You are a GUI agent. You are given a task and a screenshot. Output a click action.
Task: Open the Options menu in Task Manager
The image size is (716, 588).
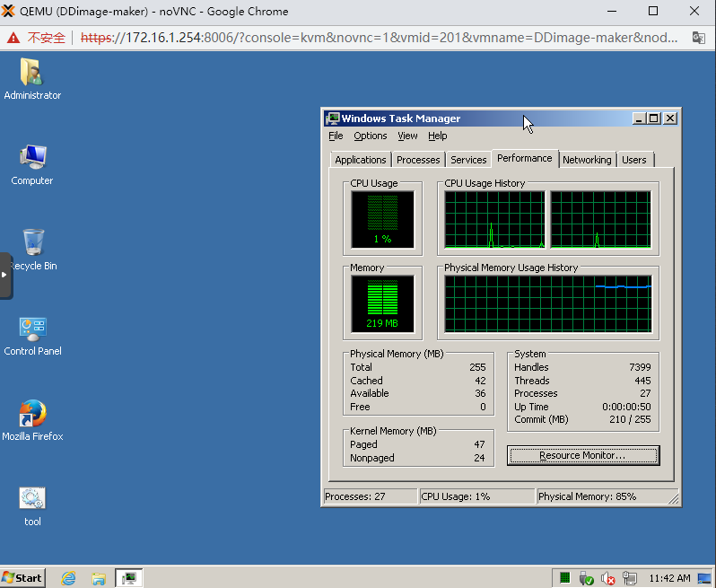click(x=371, y=136)
